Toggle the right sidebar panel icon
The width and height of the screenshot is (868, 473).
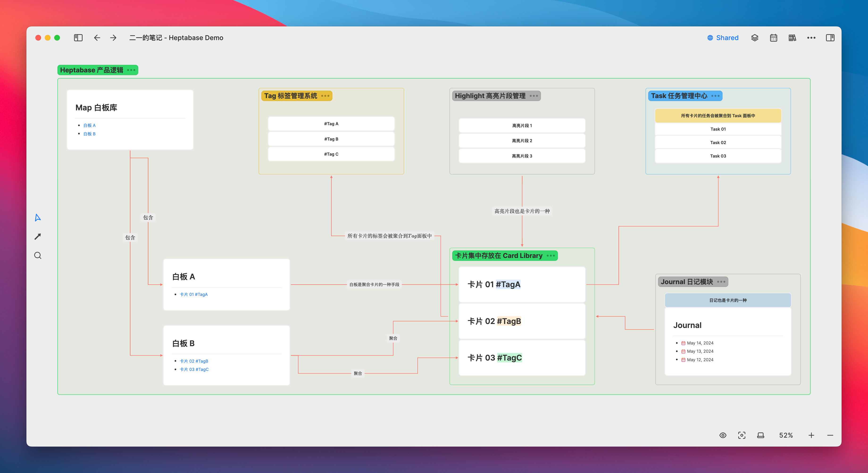[x=830, y=38]
